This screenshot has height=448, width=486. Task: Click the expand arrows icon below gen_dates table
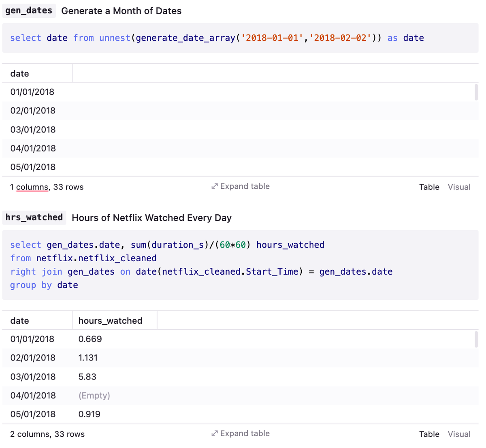pyautogui.click(x=215, y=186)
